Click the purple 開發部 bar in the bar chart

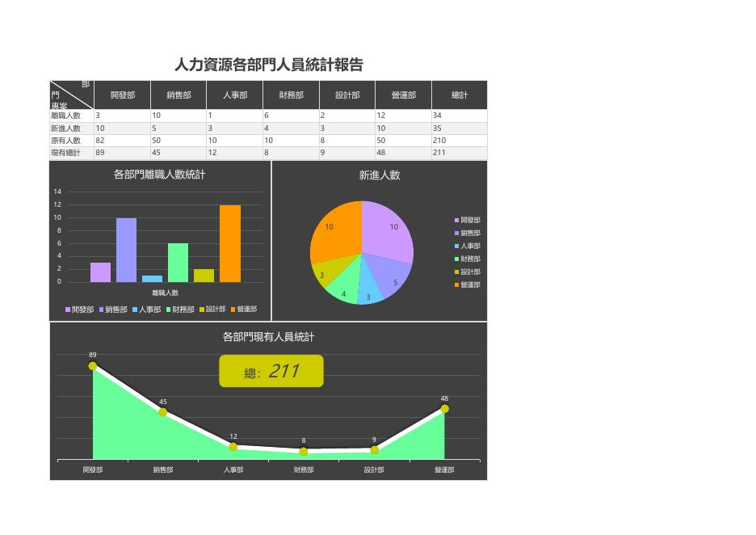pos(100,272)
